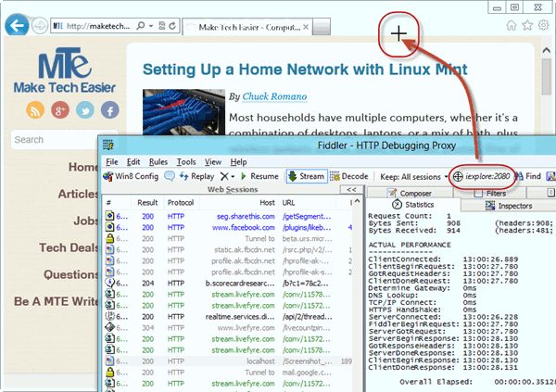Select the b.scorecardresearc... 204 session

click(228, 284)
